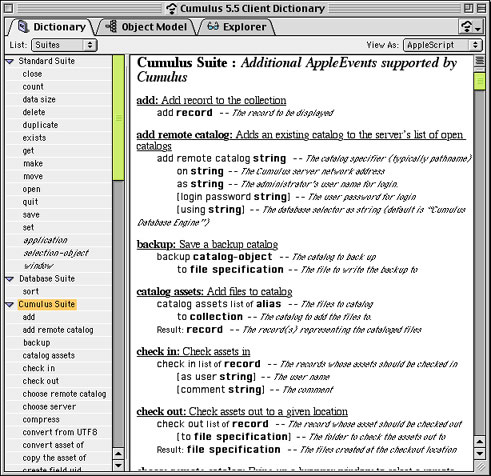The width and height of the screenshot is (491, 476).
Task: Collapse the Database Suite triangle
Action: (10, 279)
